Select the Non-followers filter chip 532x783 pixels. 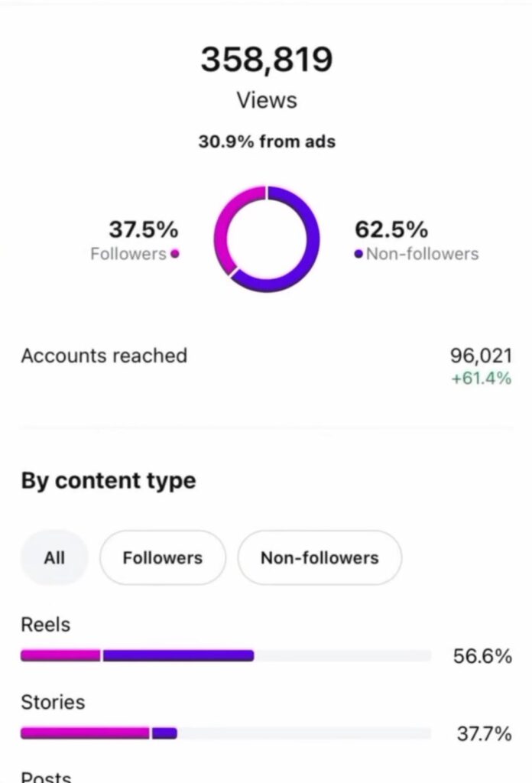[x=320, y=557]
